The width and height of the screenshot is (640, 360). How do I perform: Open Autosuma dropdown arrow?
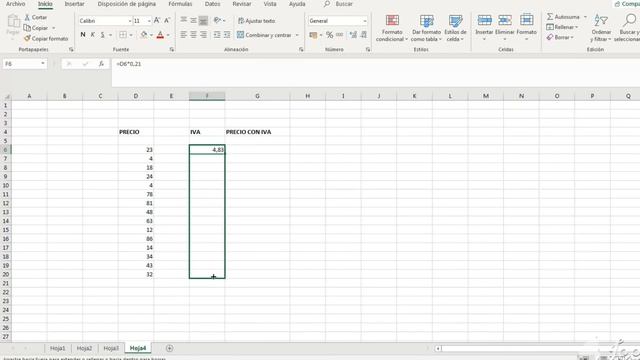coord(585,17)
